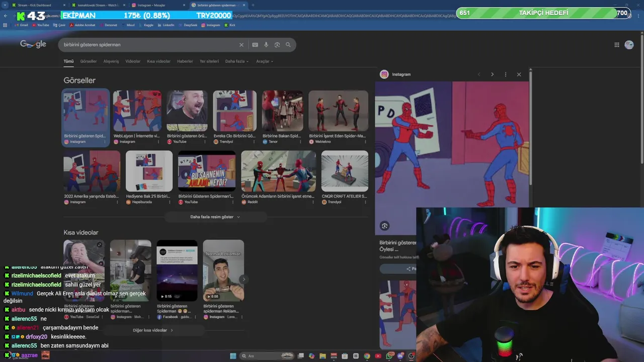The height and width of the screenshot is (362, 644).
Task: Open WhatsApp from the taskbar
Action: coord(390,356)
